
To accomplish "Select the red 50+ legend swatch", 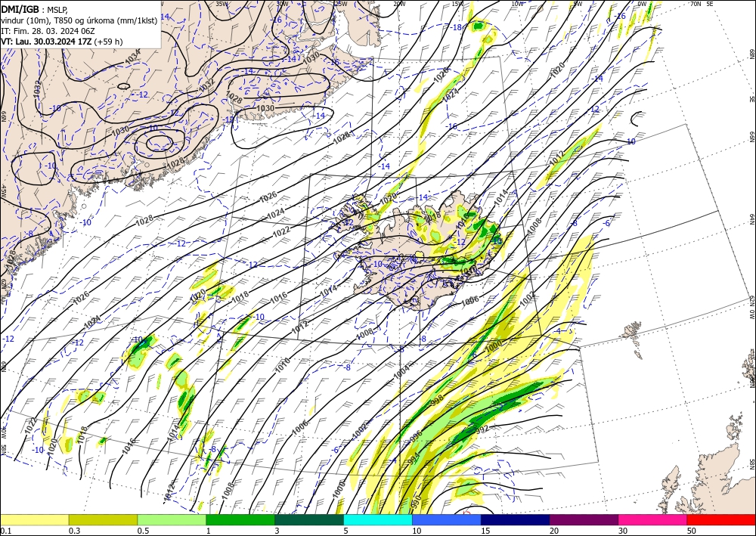I will (x=721, y=519).
